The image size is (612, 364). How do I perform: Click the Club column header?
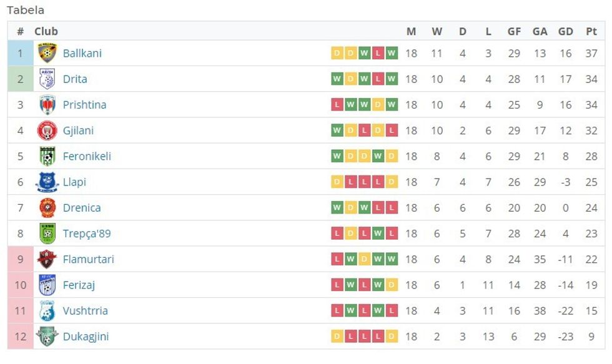(x=47, y=31)
